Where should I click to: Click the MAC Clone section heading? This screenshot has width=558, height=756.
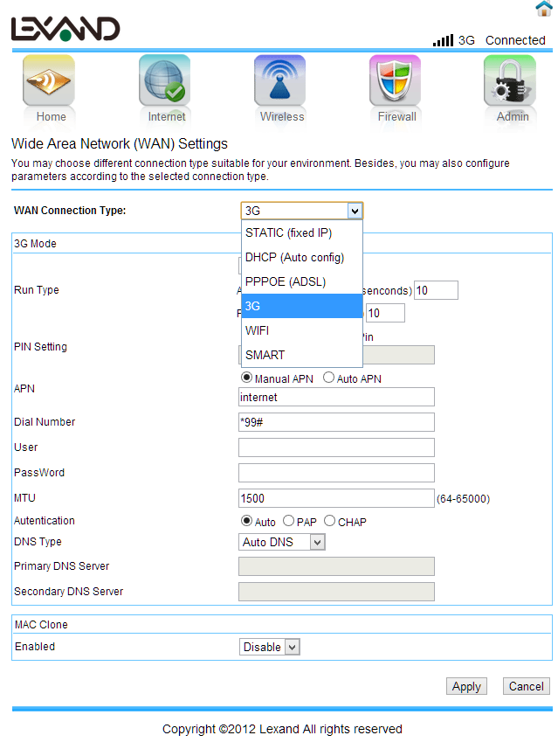[41, 624]
